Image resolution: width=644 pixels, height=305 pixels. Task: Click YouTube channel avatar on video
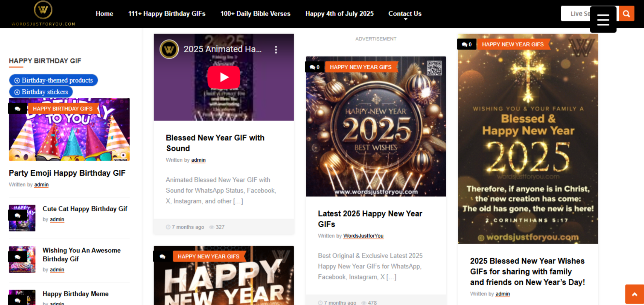tap(169, 49)
